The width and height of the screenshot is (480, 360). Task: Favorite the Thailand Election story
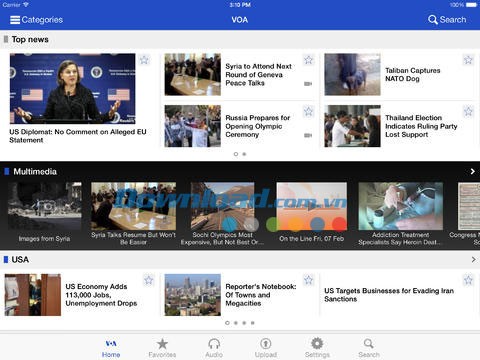[x=468, y=111]
